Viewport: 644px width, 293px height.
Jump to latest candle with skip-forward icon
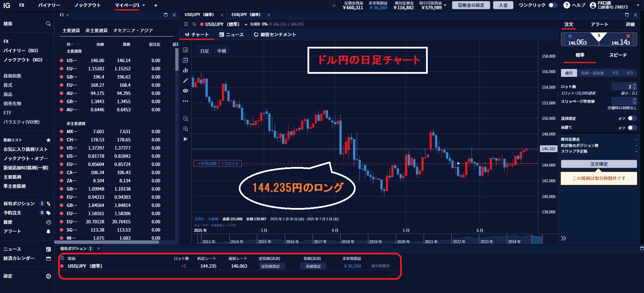click(186, 139)
